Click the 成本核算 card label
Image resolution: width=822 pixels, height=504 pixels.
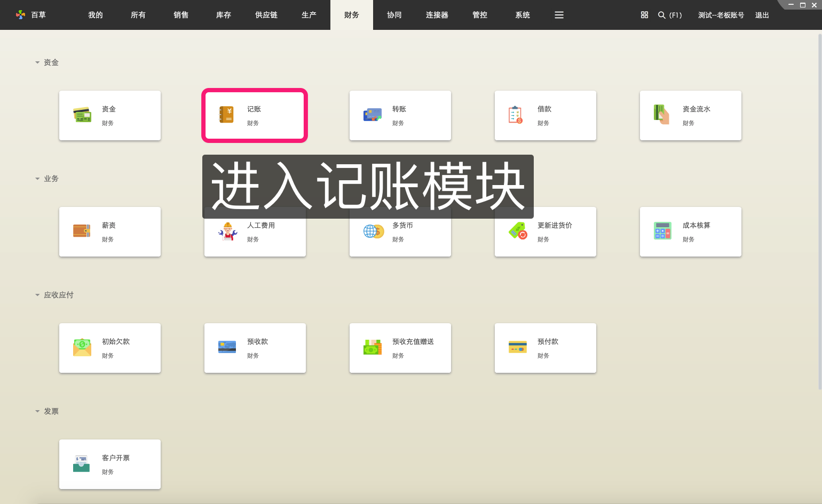(x=697, y=225)
